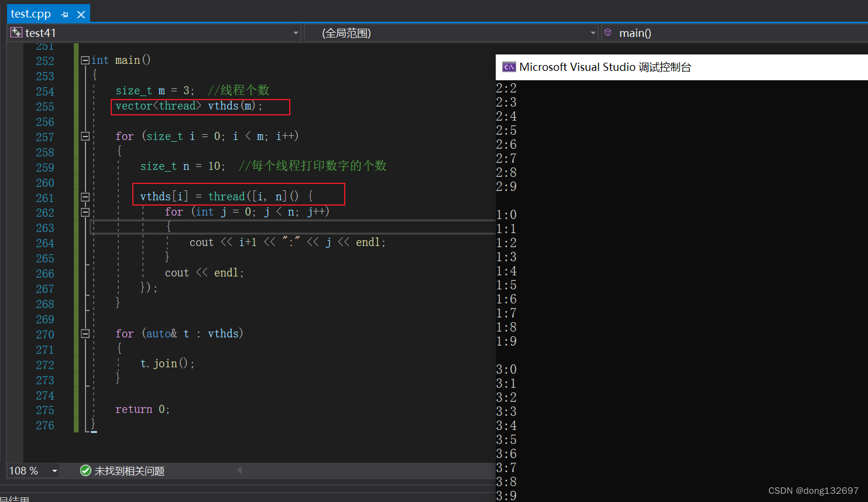868x502 pixels.
Task: Pin the test.cpp tab
Action: (x=64, y=15)
